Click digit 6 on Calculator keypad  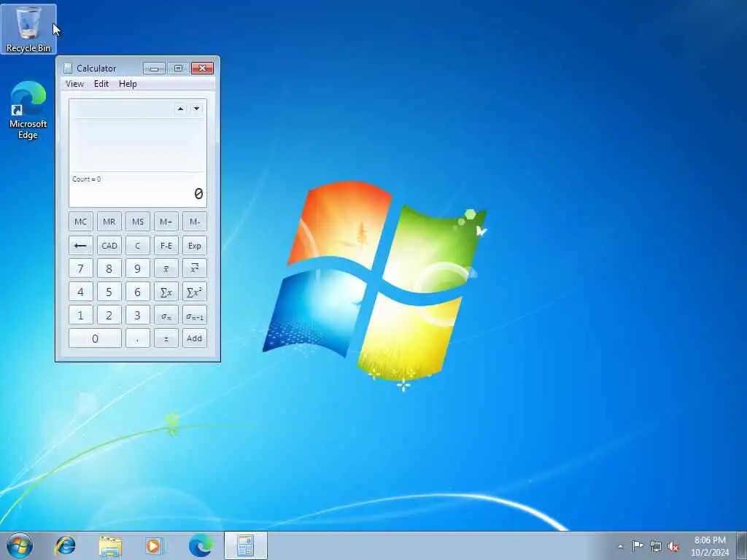pos(138,292)
